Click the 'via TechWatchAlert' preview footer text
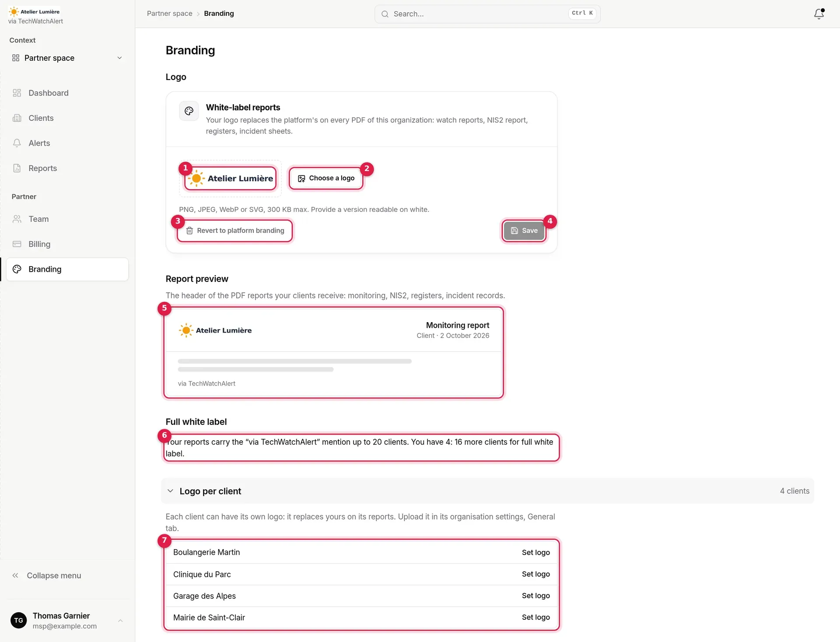Viewport: 840px width, 642px height. pos(206,383)
